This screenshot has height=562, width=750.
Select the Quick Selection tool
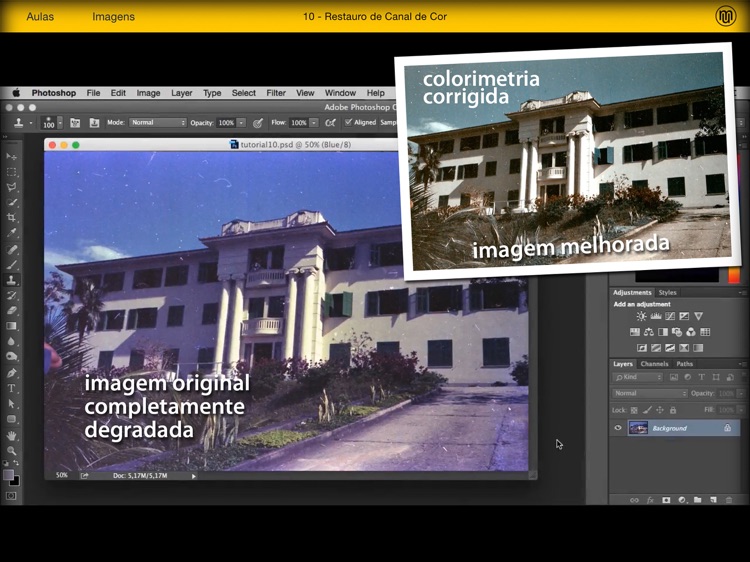(11, 203)
